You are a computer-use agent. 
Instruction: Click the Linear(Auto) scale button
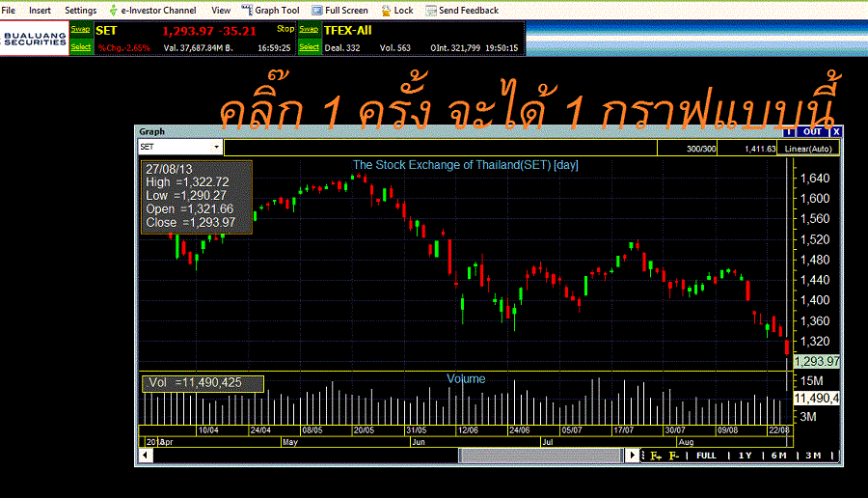tap(808, 149)
